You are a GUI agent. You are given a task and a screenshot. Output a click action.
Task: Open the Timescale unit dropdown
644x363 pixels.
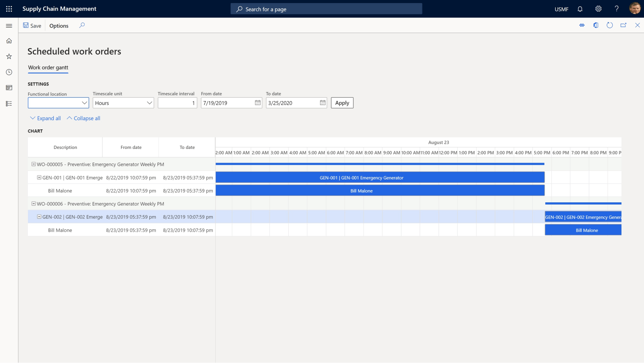149,103
